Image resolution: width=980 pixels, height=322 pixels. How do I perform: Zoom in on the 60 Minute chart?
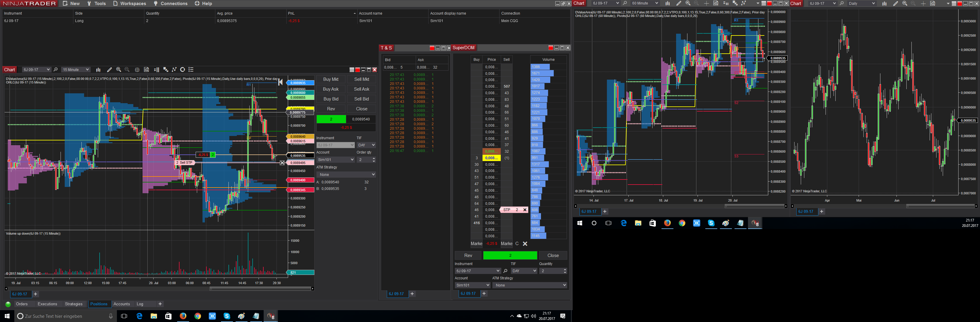(688, 3)
